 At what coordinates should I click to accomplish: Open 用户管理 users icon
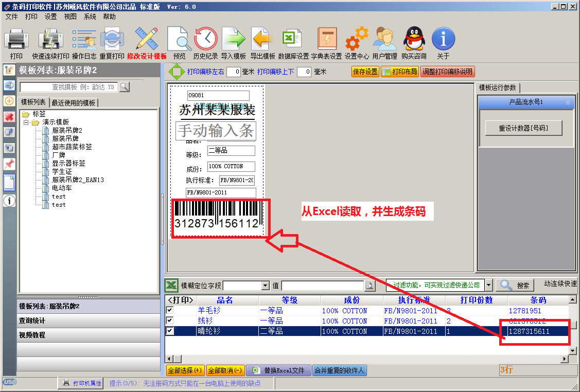tap(385, 39)
